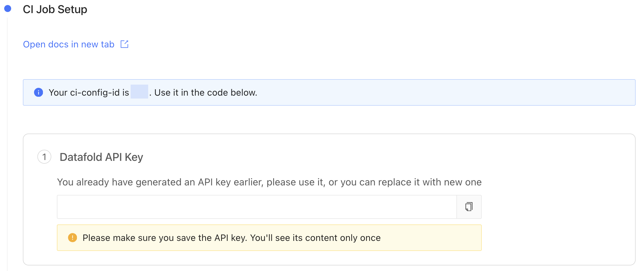Open docs in new tab link
This screenshot has height=271, width=644.
coord(69,44)
